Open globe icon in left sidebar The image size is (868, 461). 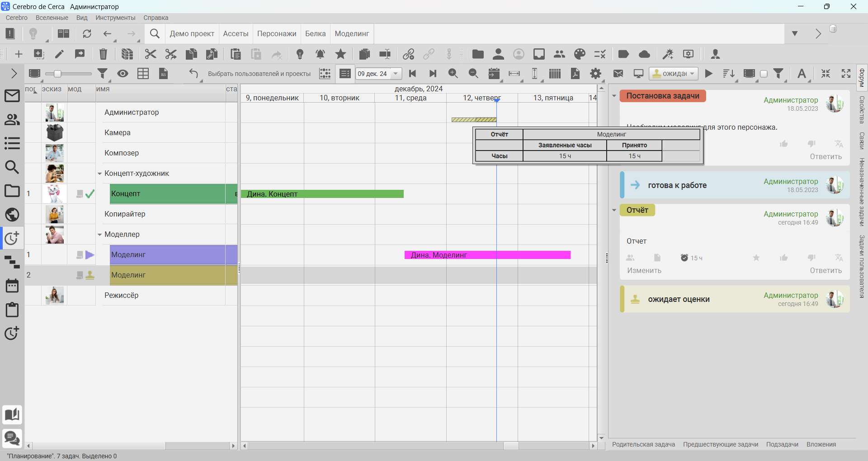12,215
